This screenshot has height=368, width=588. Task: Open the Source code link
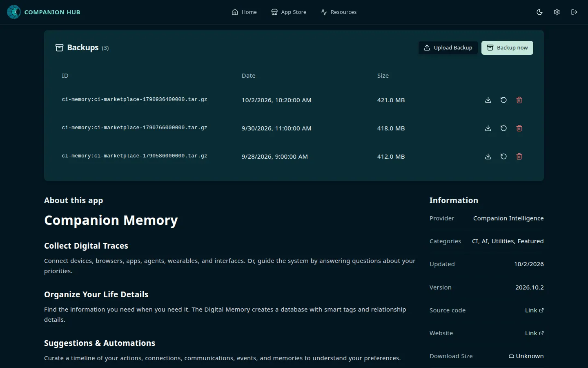534,310
